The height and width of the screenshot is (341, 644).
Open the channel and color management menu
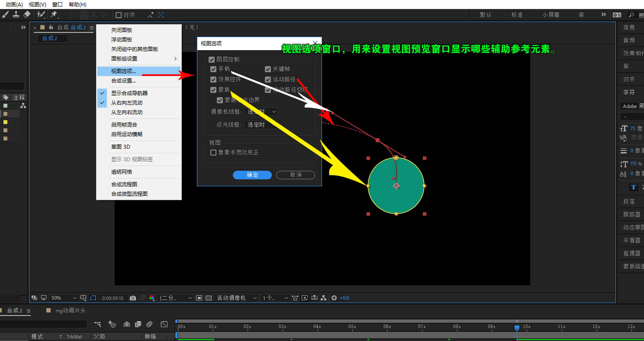152,298
